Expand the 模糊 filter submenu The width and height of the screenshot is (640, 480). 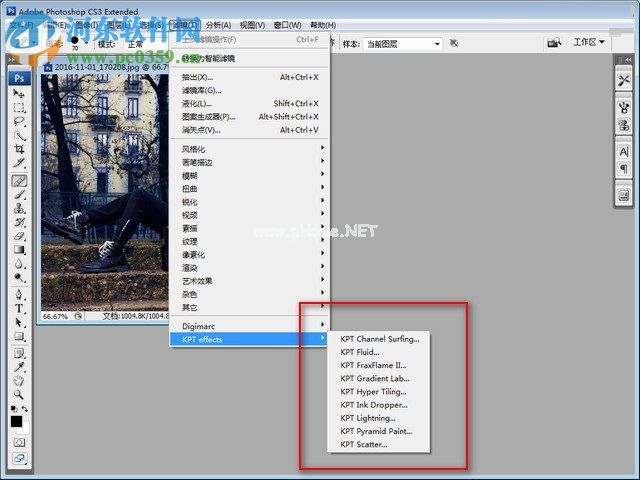coord(250,176)
